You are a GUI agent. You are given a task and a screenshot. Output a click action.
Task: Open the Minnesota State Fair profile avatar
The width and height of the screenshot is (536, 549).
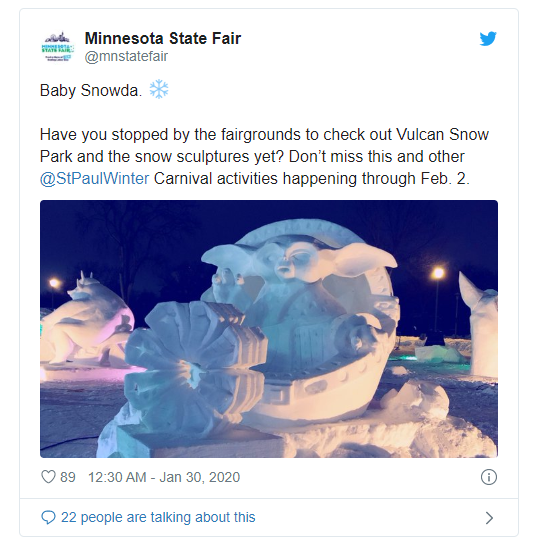(57, 47)
